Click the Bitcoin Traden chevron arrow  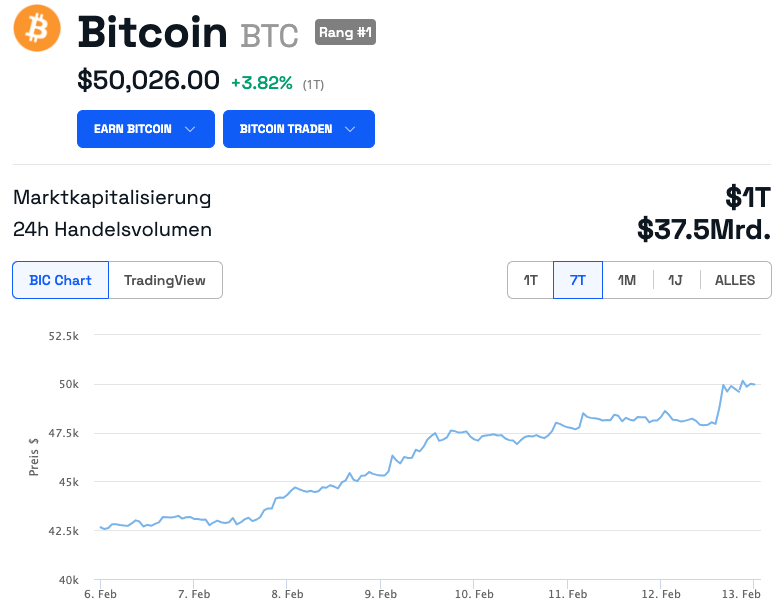point(350,129)
